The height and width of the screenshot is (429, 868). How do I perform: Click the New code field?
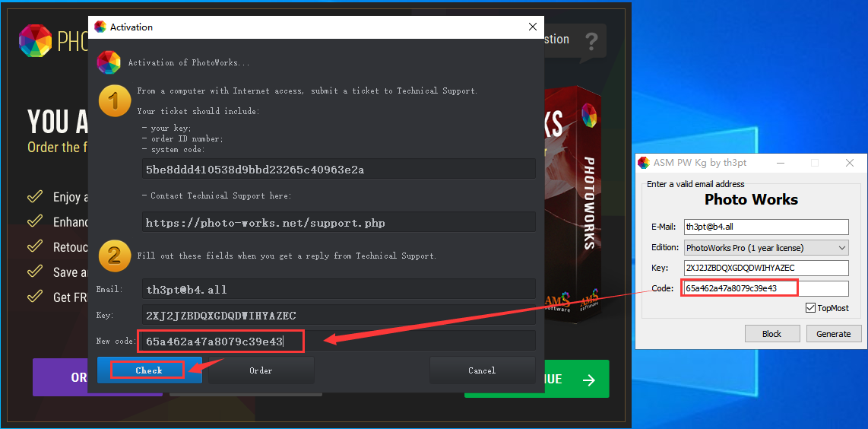339,341
